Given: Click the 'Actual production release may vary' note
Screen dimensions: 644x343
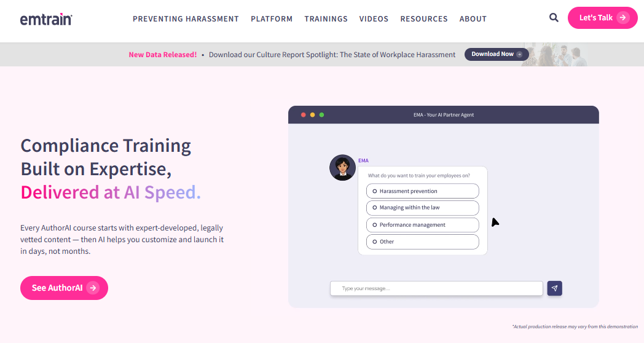Looking at the screenshot, I should 575,326.
